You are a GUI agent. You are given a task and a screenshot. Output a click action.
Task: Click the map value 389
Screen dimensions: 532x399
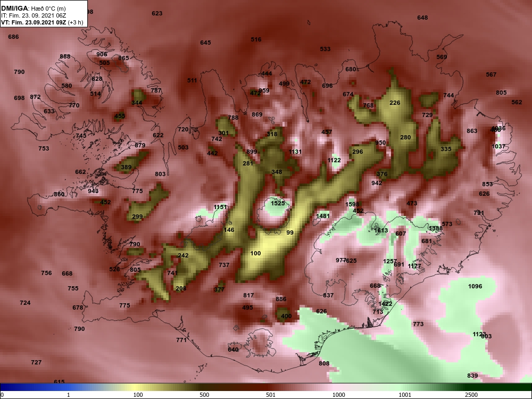(x=126, y=167)
